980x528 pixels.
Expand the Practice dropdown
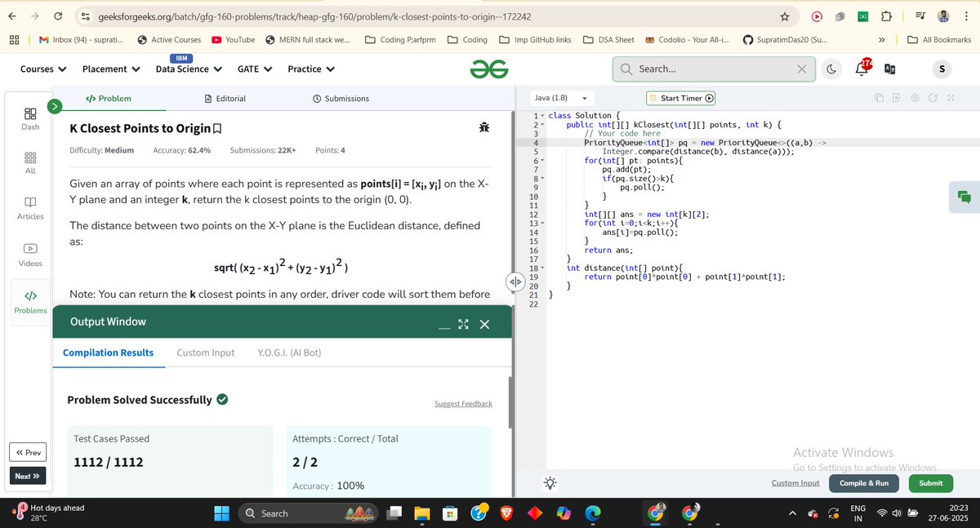(311, 69)
